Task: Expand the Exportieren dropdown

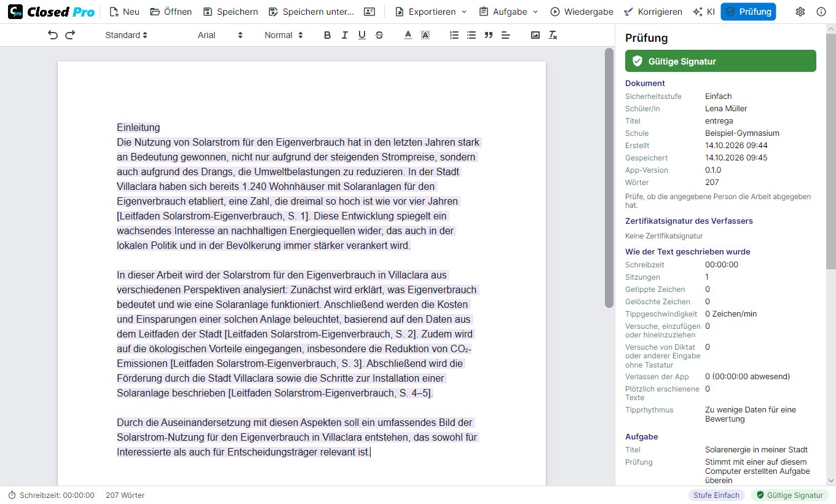Action: [431, 12]
